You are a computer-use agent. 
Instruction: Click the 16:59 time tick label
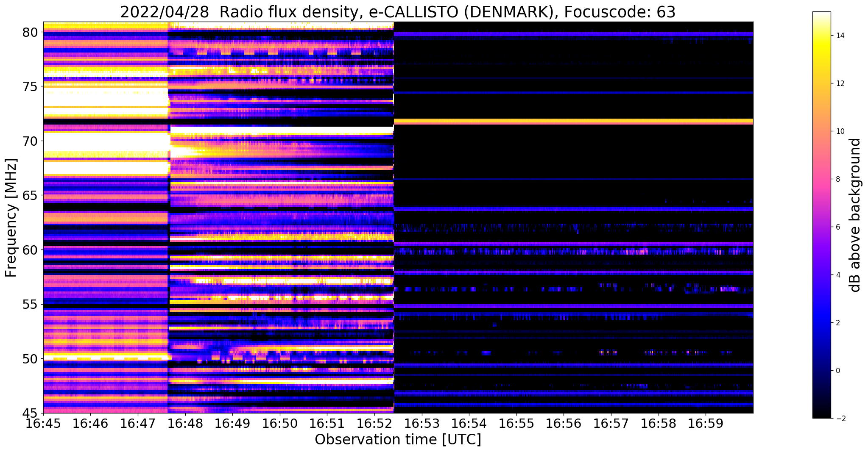click(x=706, y=424)
